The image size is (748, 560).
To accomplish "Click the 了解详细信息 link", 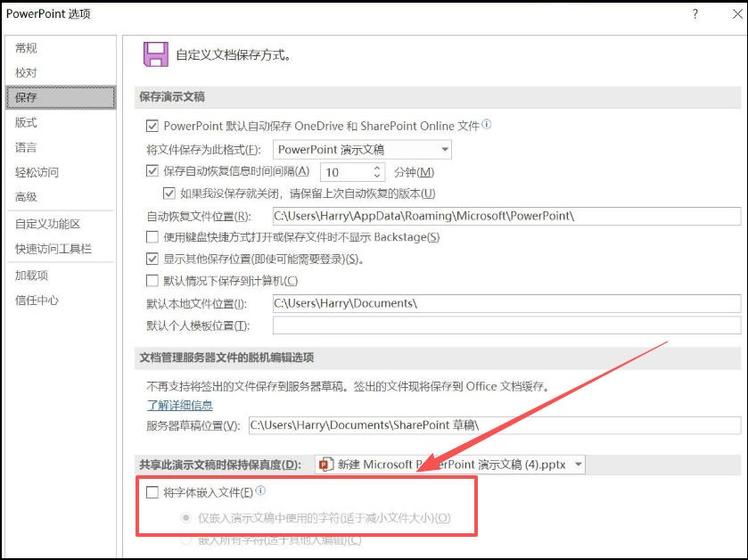I will tap(179, 406).
